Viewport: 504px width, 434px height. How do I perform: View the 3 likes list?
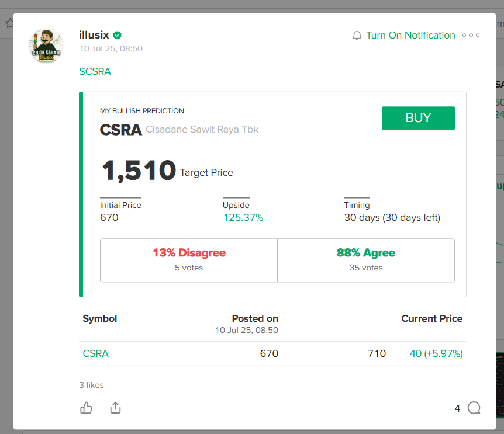tap(91, 385)
